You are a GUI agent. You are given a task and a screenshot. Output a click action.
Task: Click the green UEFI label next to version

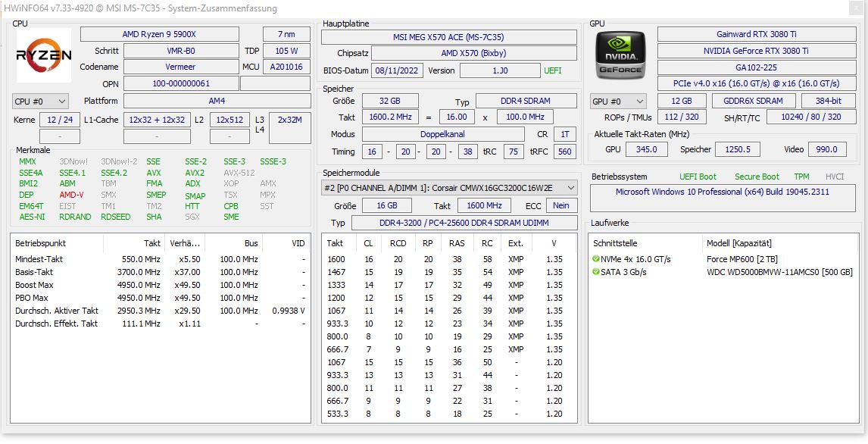click(552, 70)
